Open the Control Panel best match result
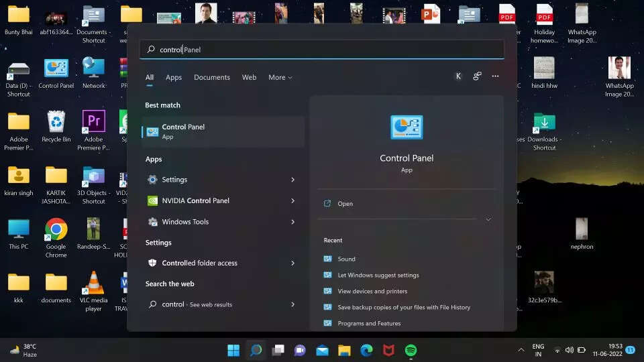Image resolution: width=644 pixels, height=362 pixels. pos(223,131)
